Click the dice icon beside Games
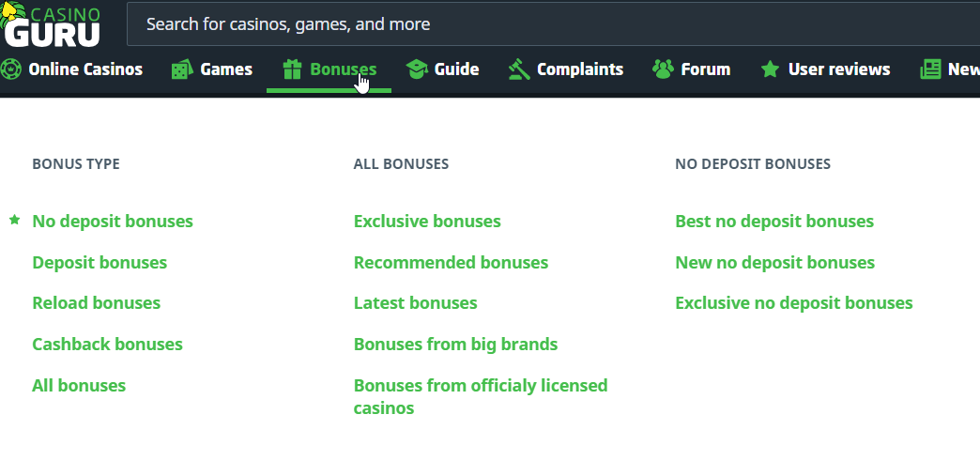980x476 pixels. click(x=182, y=69)
